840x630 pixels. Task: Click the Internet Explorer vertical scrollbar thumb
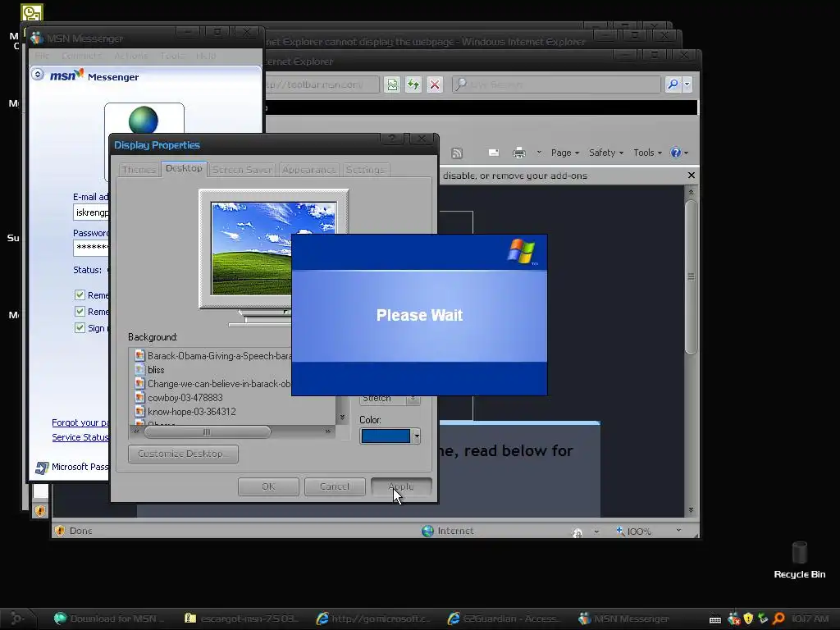point(691,276)
